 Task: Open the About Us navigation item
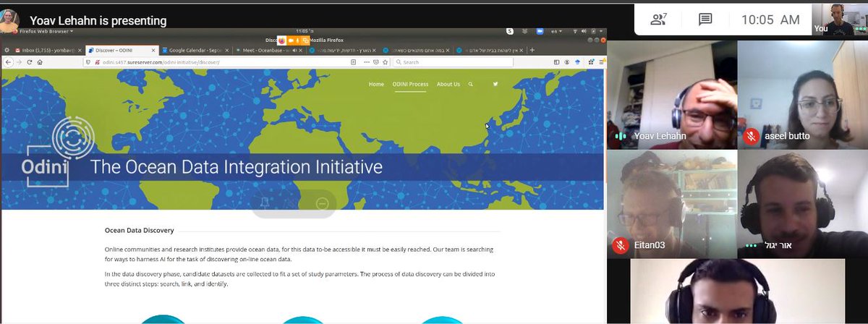(448, 84)
